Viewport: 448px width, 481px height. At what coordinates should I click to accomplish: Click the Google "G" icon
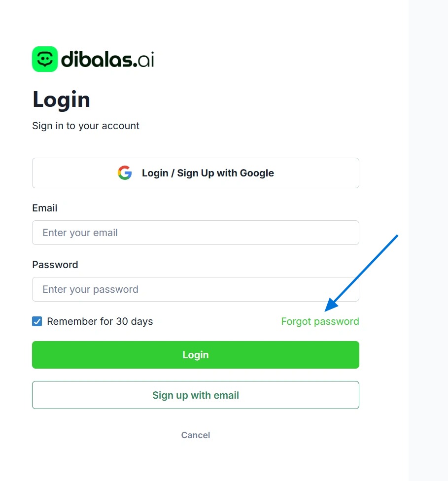click(x=125, y=173)
